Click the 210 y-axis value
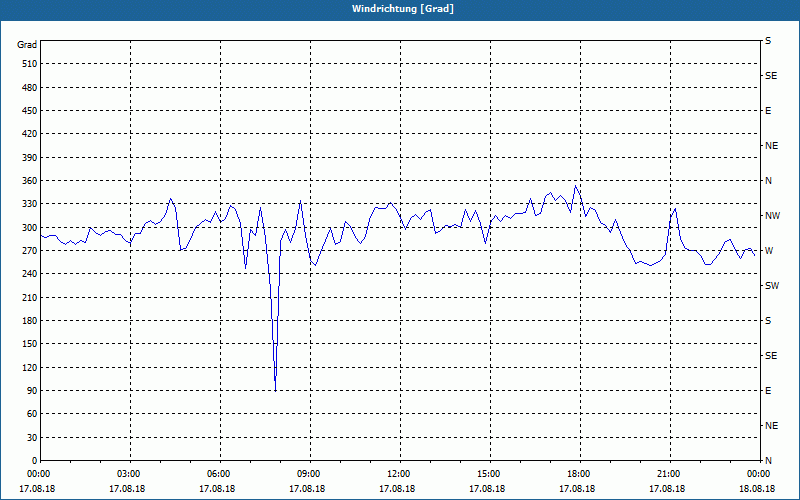800x500 pixels. [x=30, y=297]
